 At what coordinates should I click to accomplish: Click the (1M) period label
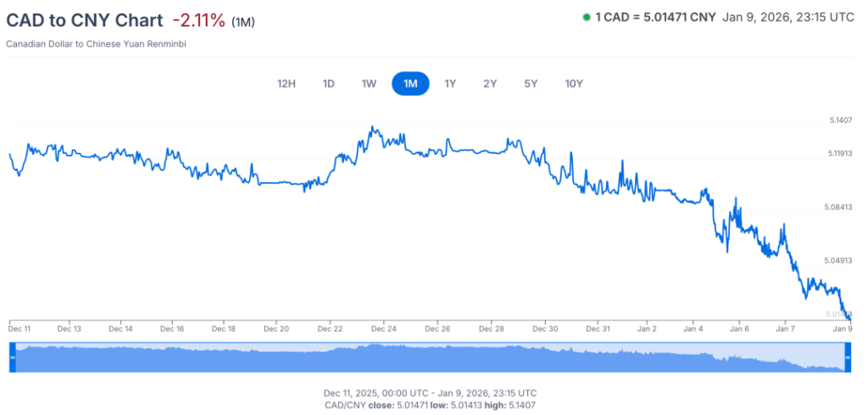coord(242,22)
